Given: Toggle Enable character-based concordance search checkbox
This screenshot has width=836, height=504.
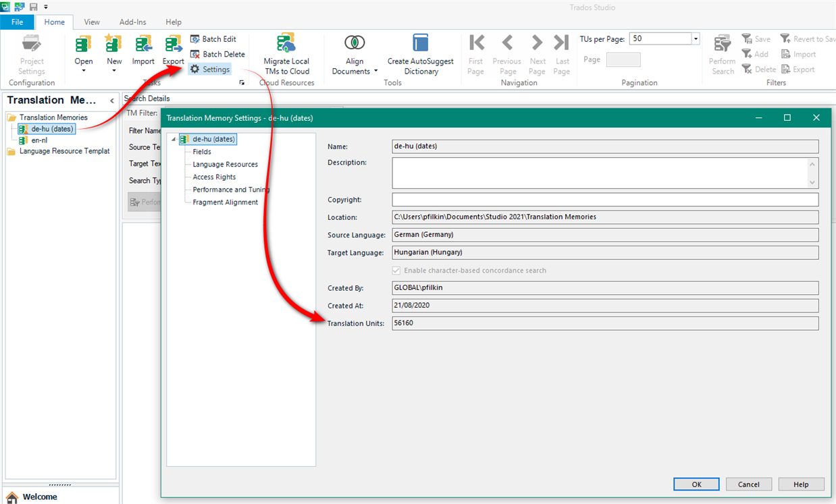Looking at the screenshot, I should tap(396, 271).
